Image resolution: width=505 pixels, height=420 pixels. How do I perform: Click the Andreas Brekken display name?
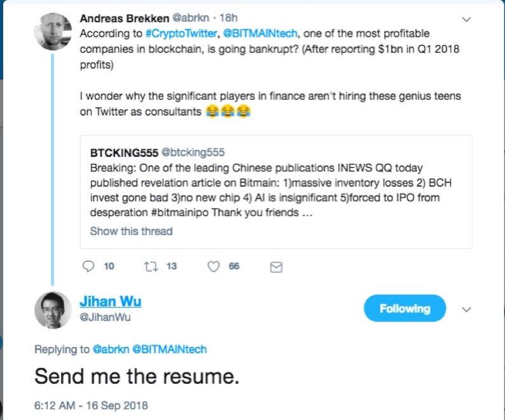pyautogui.click(x=122, y=19)
